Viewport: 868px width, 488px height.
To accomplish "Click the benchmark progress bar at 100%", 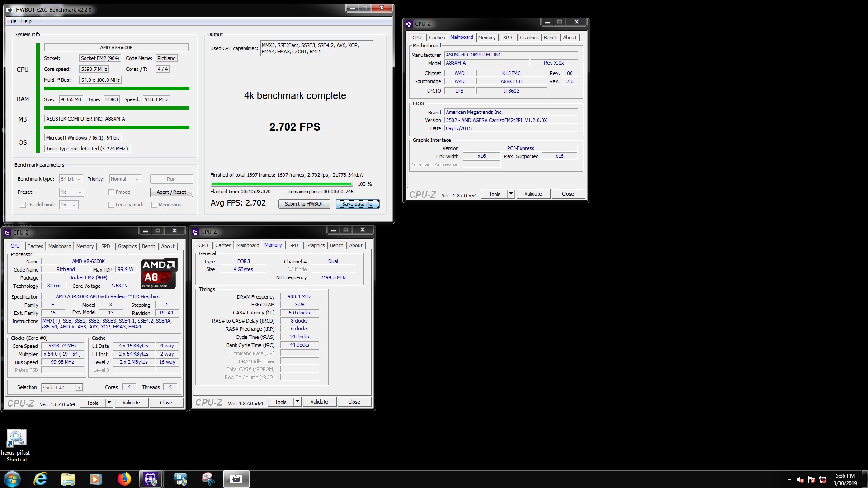I will point(282,184).
